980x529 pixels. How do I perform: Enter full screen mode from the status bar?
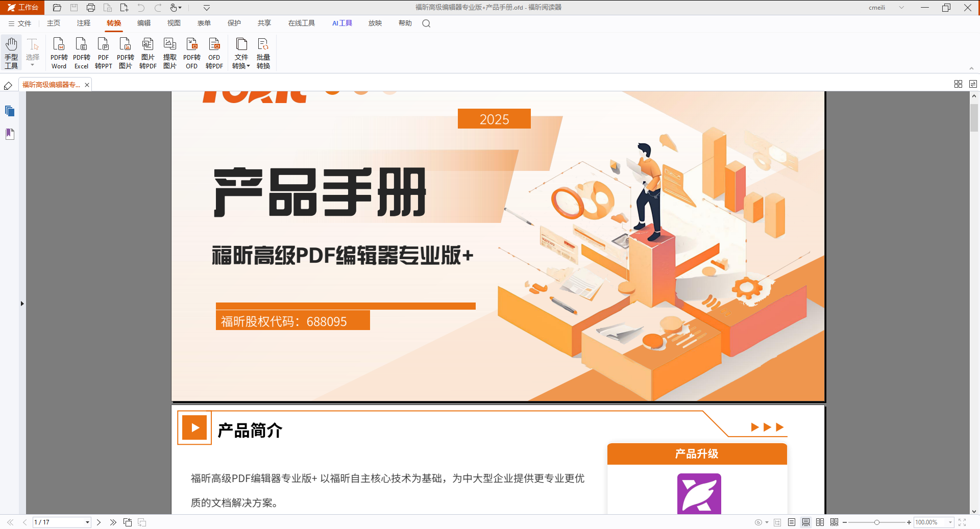tap(962, 522)
